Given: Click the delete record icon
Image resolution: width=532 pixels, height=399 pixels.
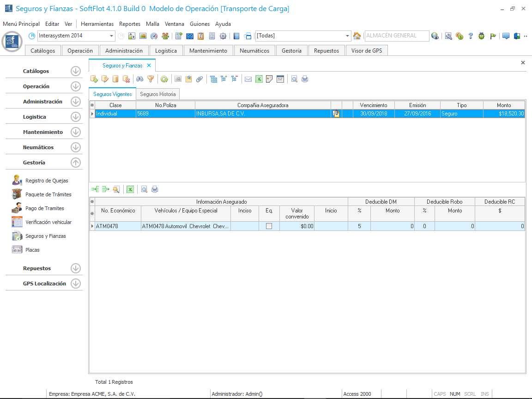Looking at the screenshot, I should click(126, 79).
